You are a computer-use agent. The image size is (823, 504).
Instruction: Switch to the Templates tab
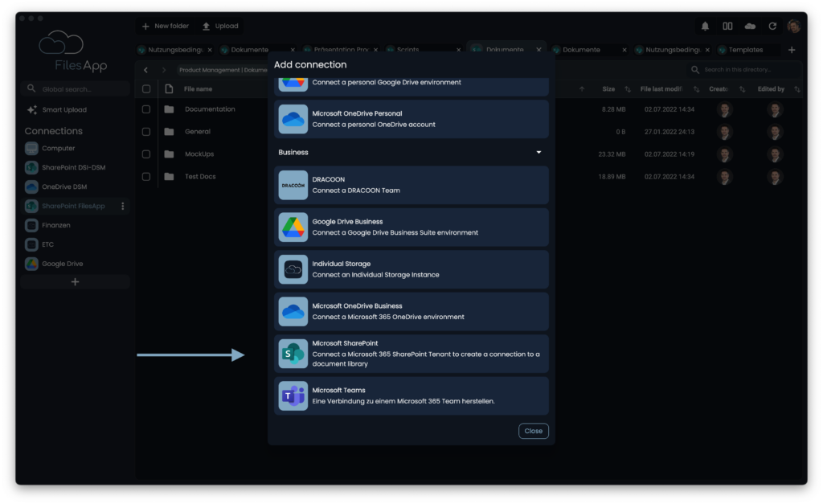click(746, 50)
